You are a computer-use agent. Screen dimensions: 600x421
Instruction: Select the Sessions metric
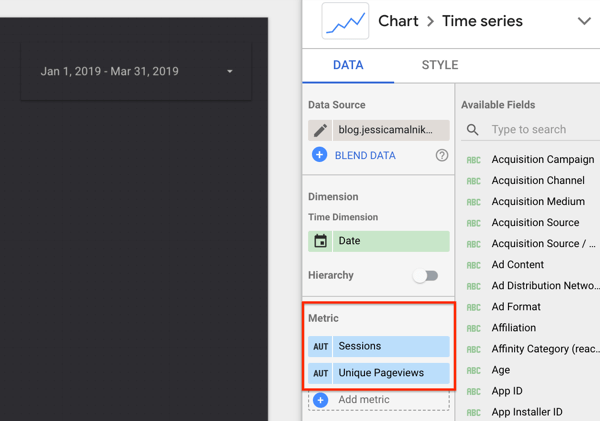(x=391, y=346)
